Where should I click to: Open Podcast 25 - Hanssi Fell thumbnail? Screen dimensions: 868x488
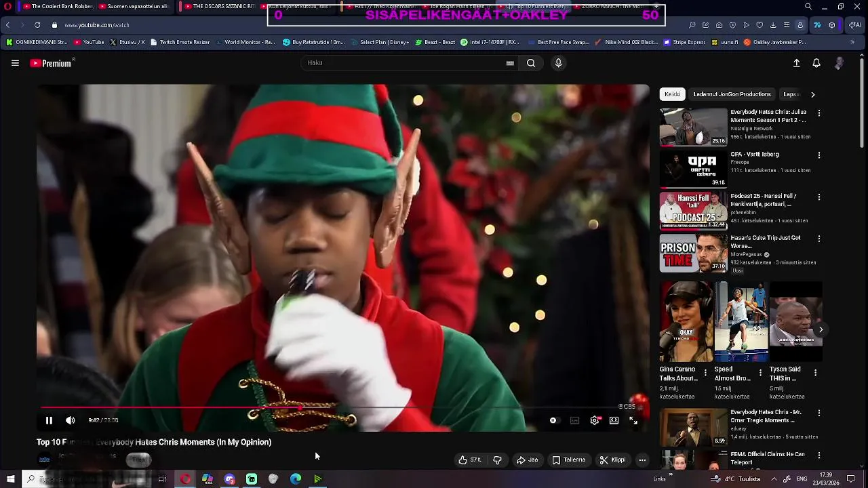693,211
